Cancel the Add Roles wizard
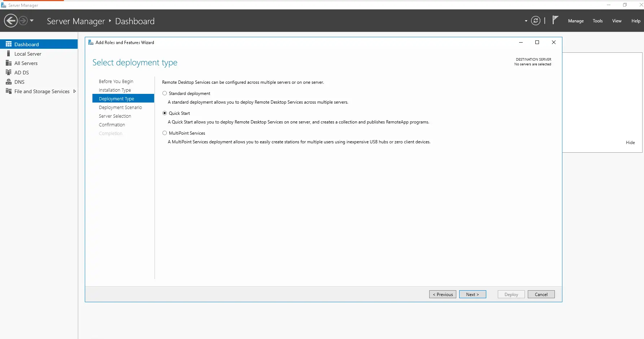Image resolution: width=644 pixels, height=339 pixels. click(541, 294)
